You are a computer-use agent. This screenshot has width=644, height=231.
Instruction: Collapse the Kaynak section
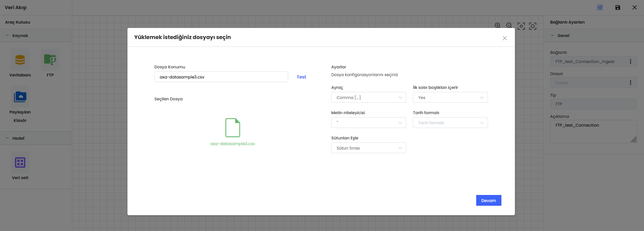tap(7, 35)
